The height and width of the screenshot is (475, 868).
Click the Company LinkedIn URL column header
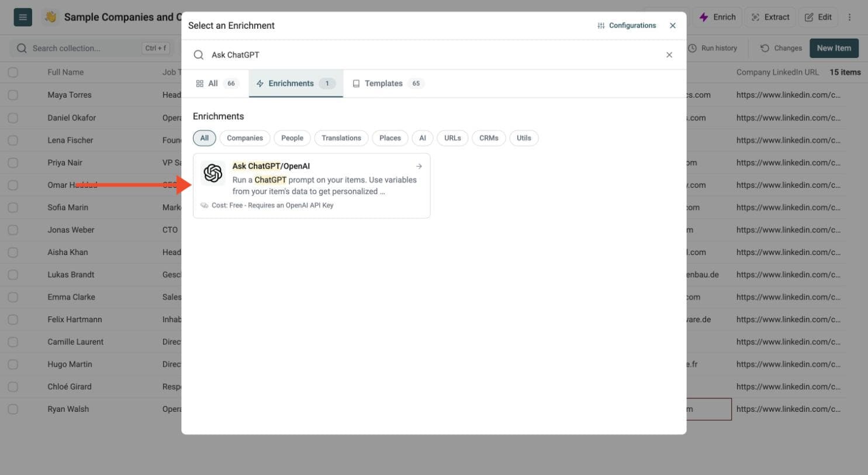[x=777, y=73]
